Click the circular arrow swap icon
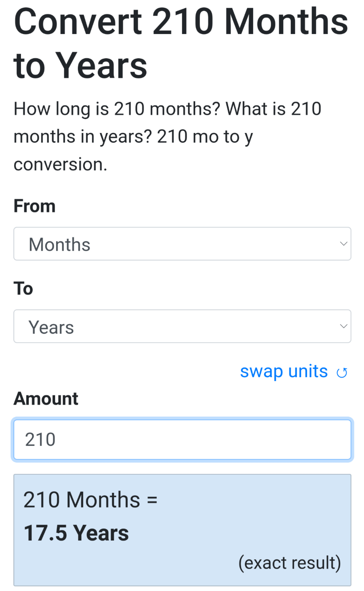This screenshot has width=364, height=591. tap(342, 373)
